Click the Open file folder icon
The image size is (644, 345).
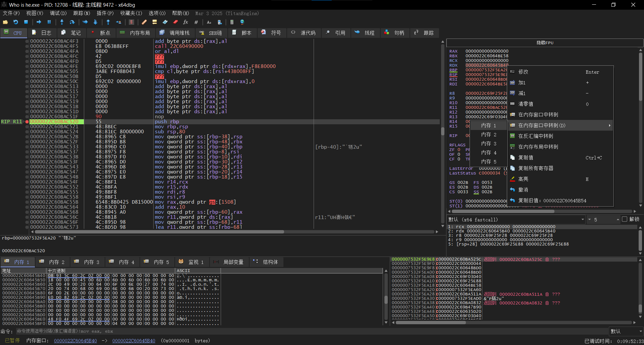tap(5, 22)
